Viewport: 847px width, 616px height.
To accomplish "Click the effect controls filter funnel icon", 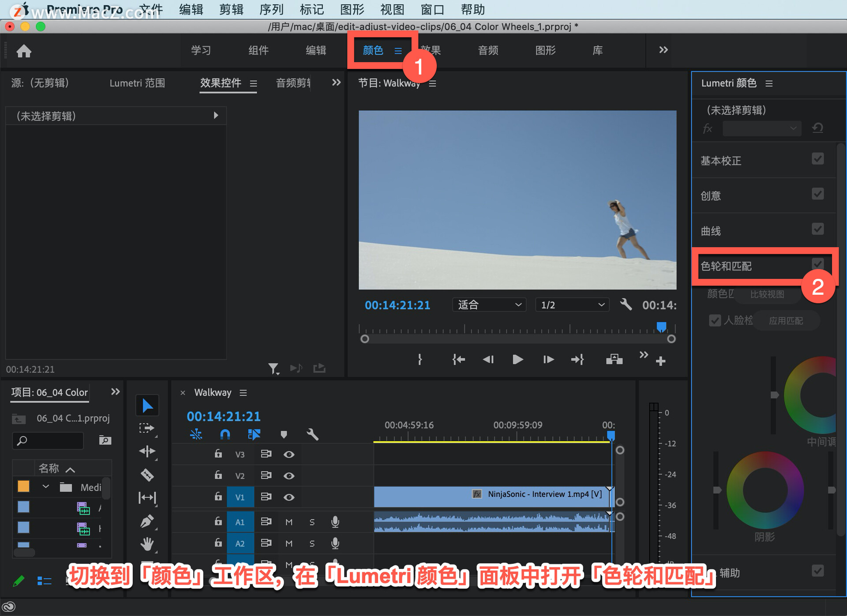I will 274,368.
